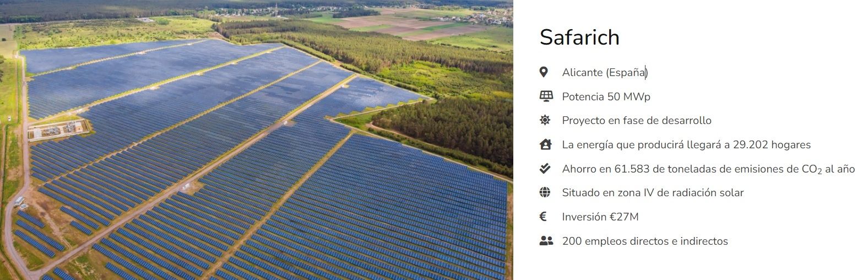Viewport: 868px width, 280px height.
Task: Click the Inversión €27M text
Action: [600, 217]
